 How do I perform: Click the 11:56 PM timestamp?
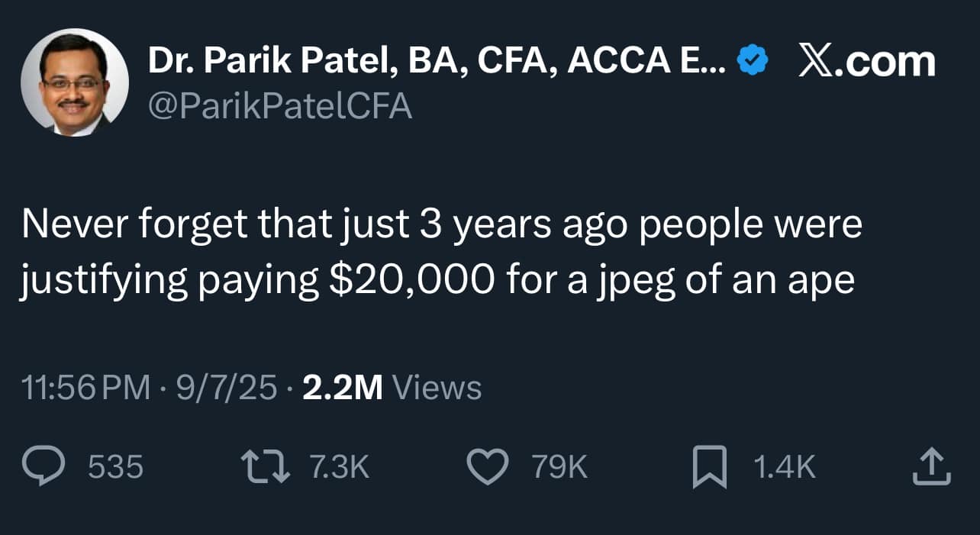point(86,388)
